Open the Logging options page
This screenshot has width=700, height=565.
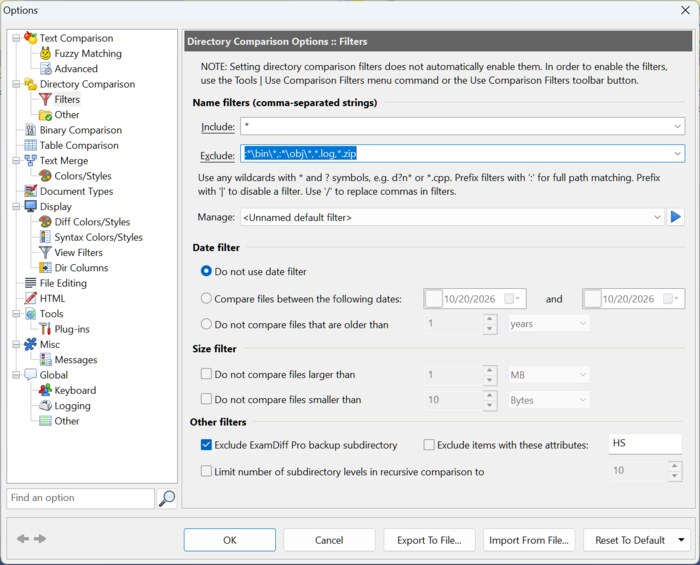pyautogui.click(x=72, y=406)
